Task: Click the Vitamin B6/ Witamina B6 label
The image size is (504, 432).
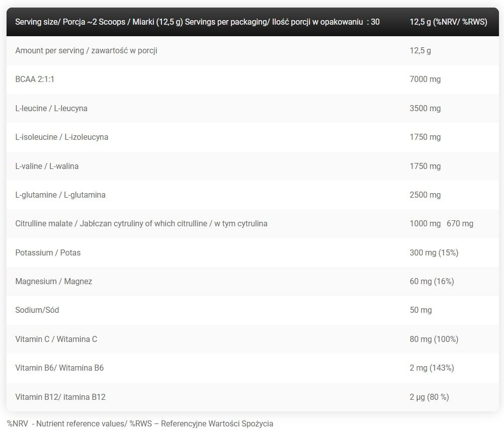Action: [x=59, y=368]
